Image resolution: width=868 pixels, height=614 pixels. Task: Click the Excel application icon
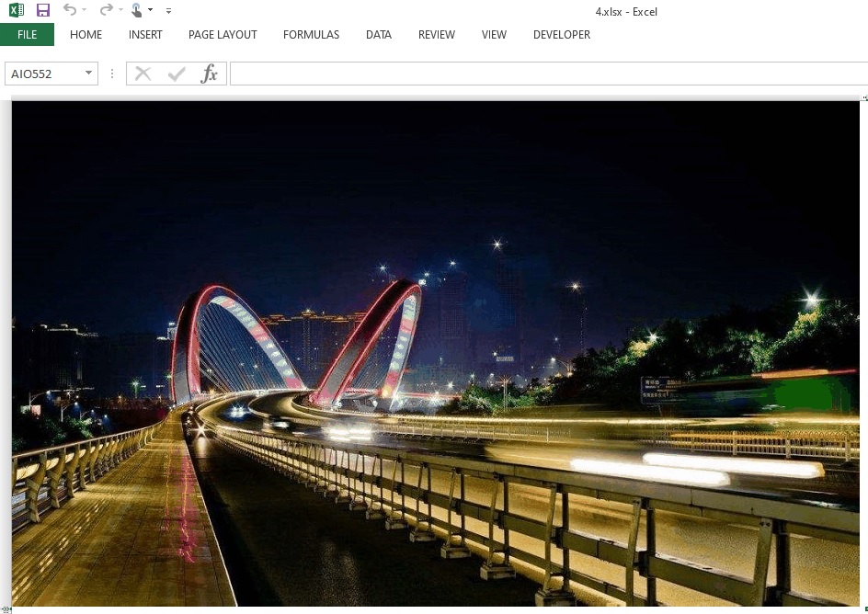click(x=16, y=11)
